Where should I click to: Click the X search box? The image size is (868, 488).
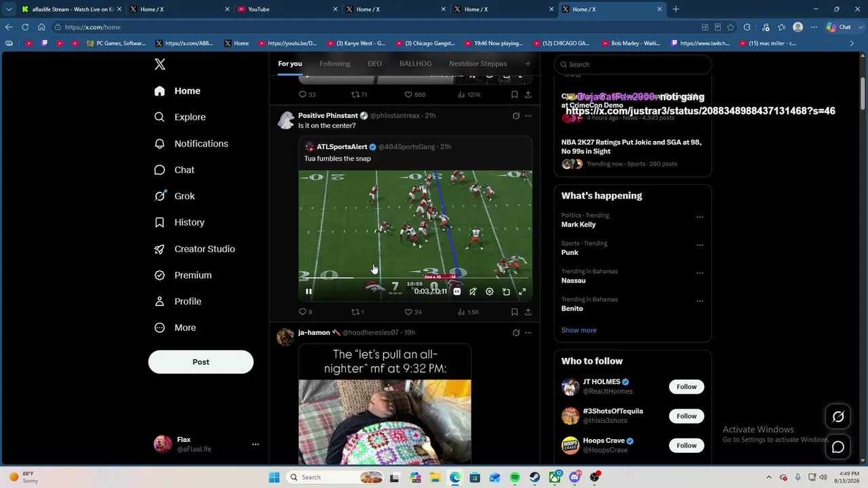(633, 64)
